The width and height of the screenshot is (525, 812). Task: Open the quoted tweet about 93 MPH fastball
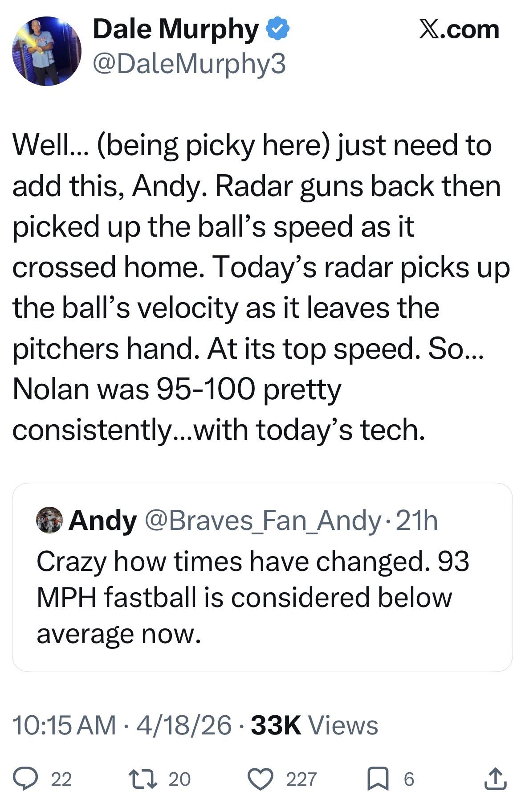pos(262,596)
